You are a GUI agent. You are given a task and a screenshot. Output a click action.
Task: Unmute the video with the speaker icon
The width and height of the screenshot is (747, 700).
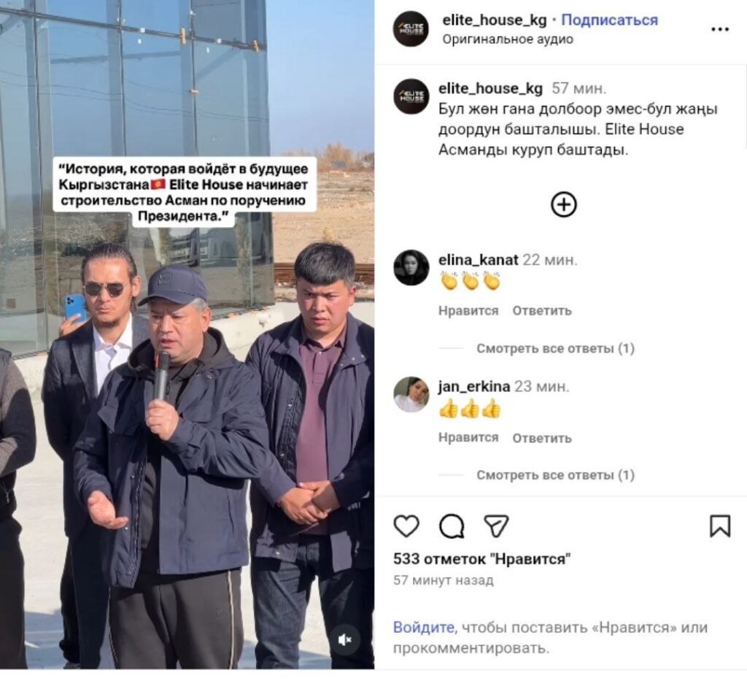[x=345, y=639]
